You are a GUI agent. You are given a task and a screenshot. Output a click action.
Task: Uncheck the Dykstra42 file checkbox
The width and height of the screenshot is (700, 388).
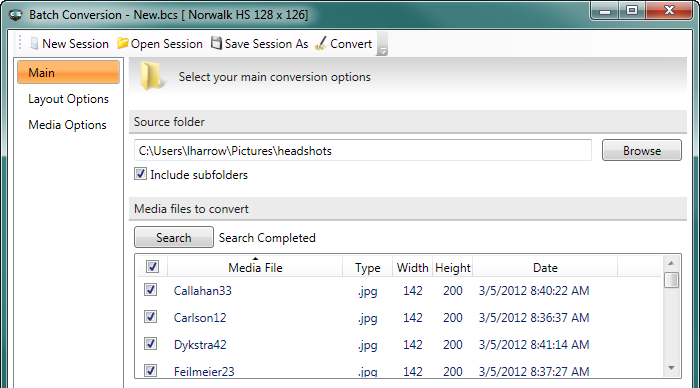[150, 343]
